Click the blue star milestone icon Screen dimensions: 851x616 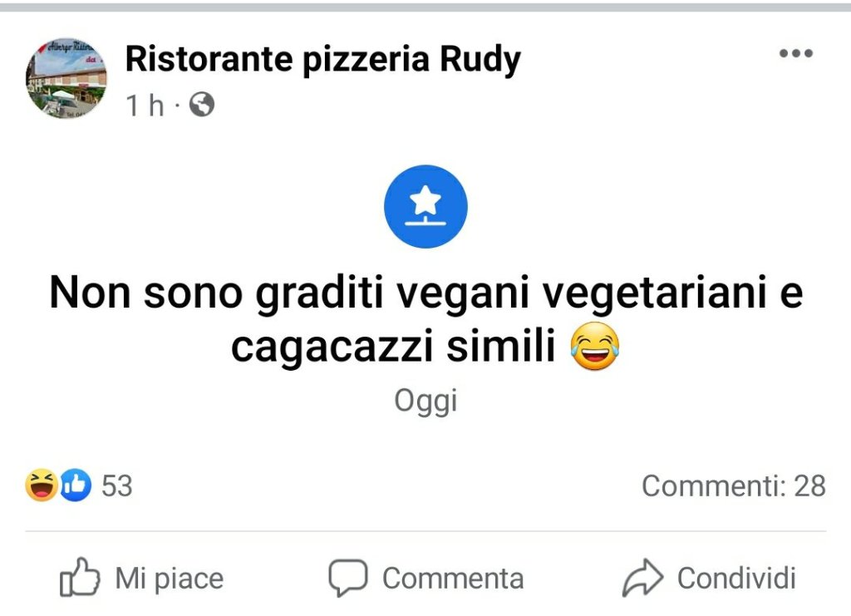[425, 206]
